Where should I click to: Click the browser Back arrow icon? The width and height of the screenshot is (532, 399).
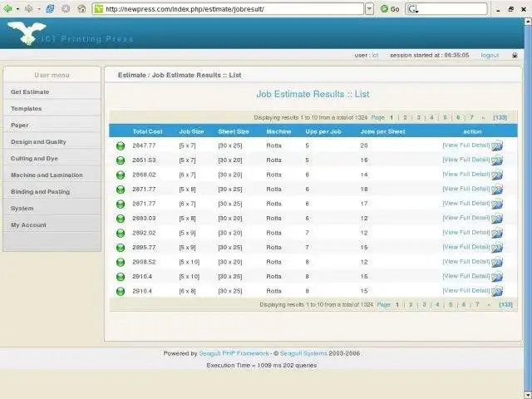(7, 9)
